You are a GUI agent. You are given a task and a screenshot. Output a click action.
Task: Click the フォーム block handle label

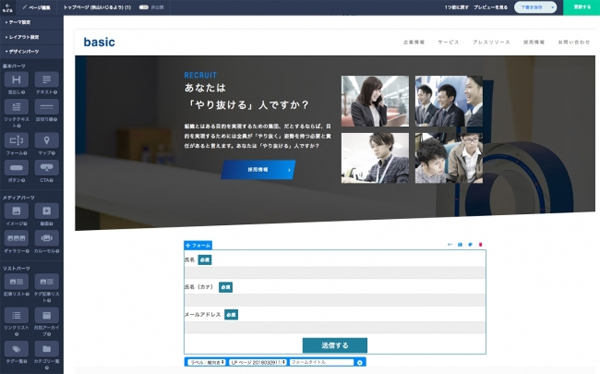198,245
